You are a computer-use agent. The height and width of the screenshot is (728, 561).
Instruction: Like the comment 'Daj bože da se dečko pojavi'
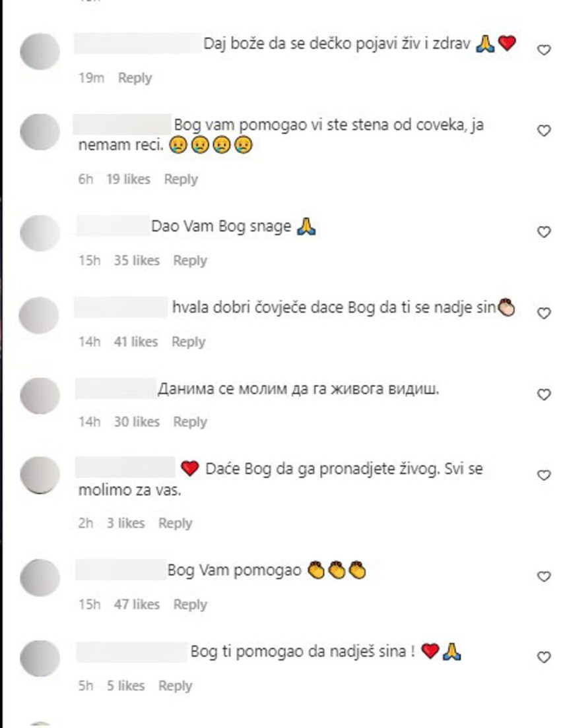pyautogui.click(x=544, y=49)
